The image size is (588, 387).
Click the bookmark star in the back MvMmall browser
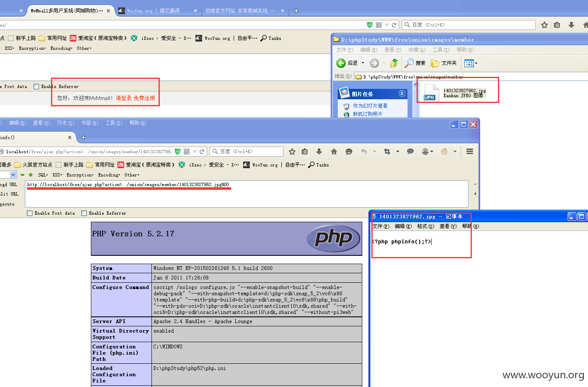point(544,25)
